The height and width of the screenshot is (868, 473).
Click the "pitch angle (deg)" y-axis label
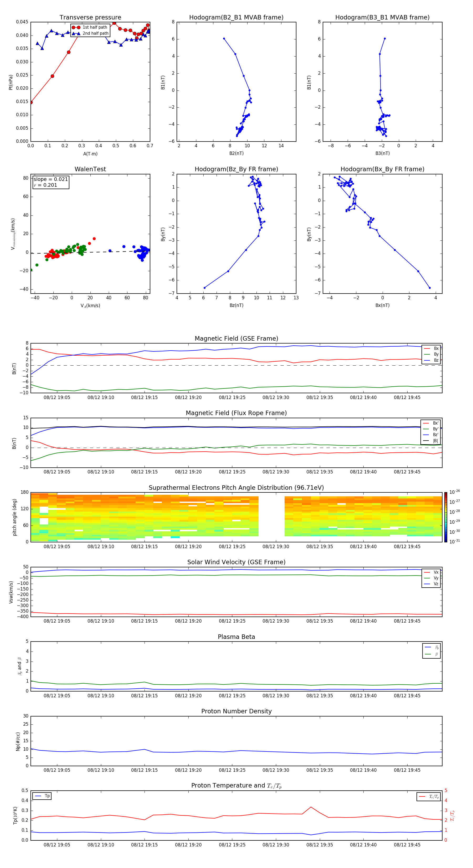[14, 517]
